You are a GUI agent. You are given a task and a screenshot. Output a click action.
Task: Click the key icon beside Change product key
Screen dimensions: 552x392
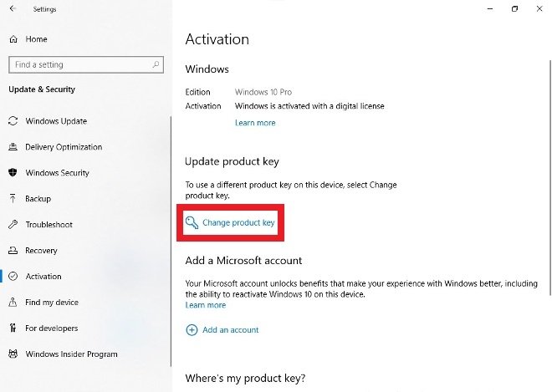coord(192,222)
